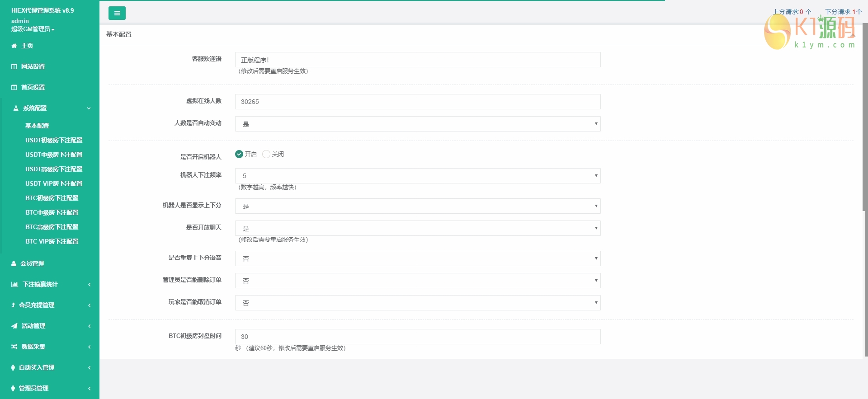Click the 自动买入管理 icon
868x399 pixels.
coord(13,367)
